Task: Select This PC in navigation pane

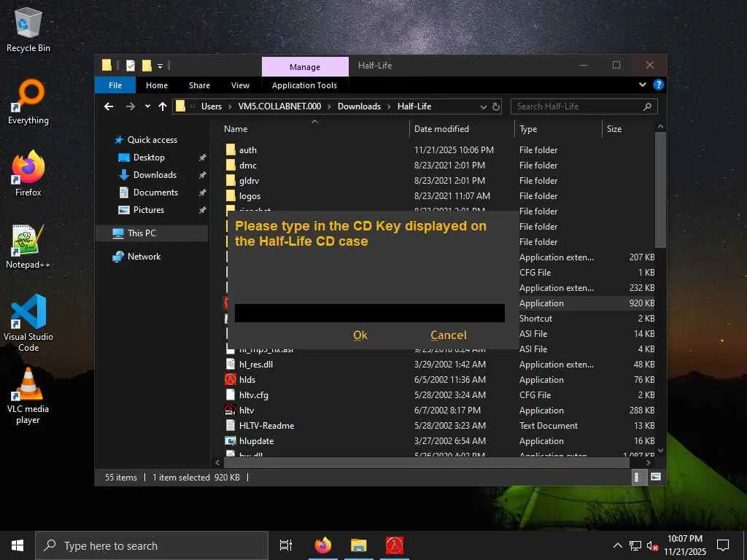Action: pos(142,233)
